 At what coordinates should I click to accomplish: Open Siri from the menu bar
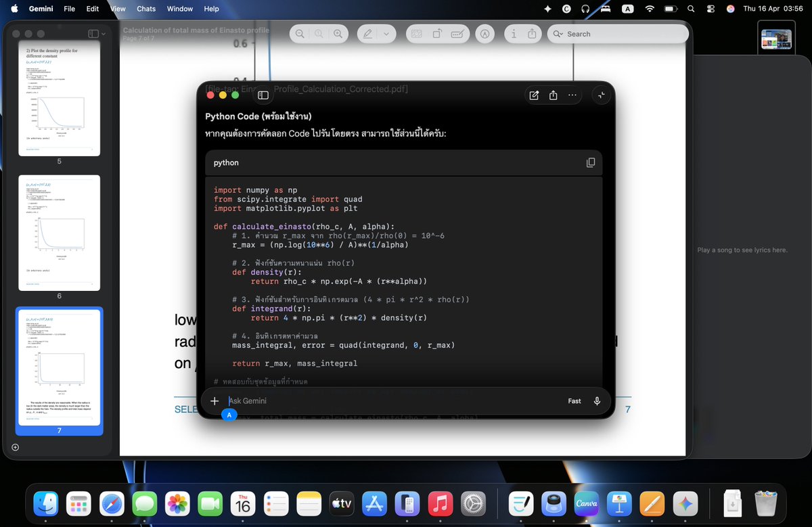(730, 9)
